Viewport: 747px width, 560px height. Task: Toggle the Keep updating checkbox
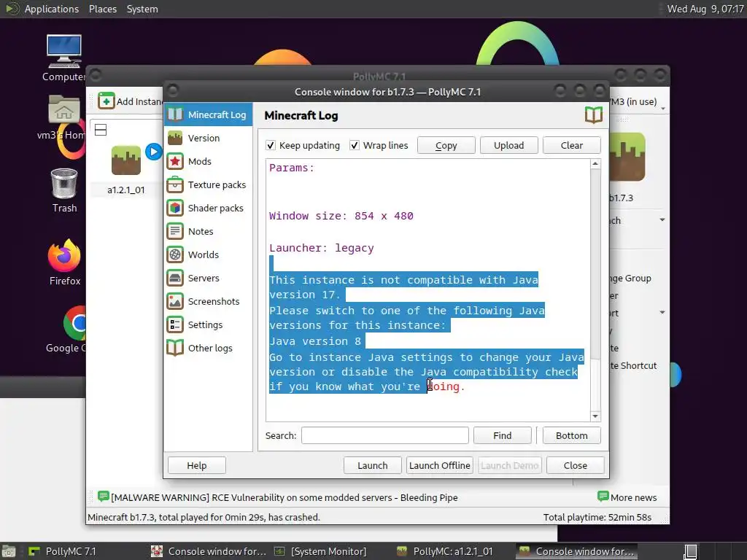coord(271,145)
